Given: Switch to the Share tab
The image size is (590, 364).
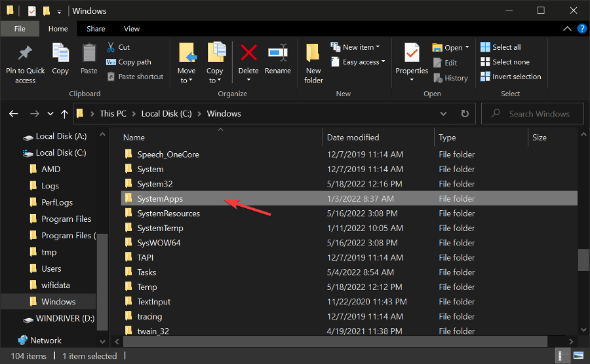Looking at the screenshot, I should (x=96, y=29).
